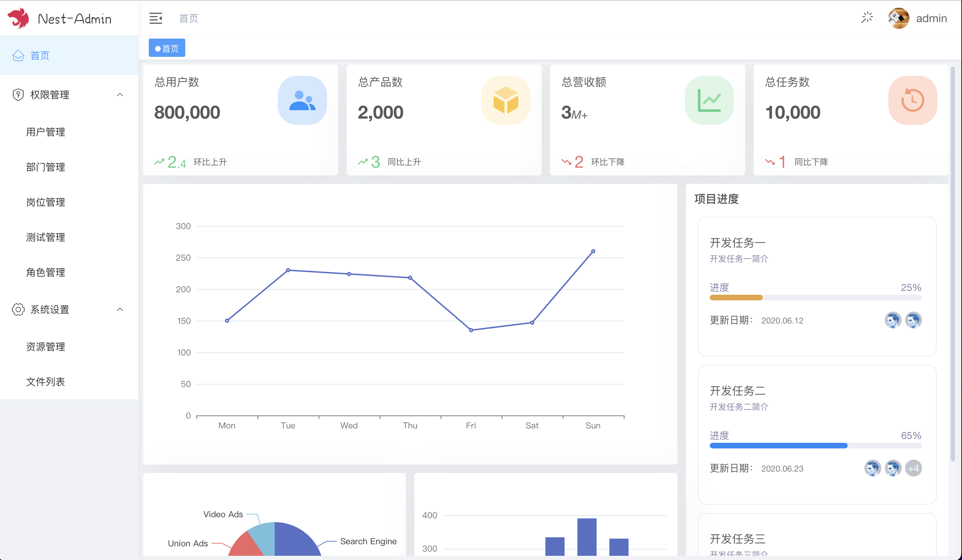
Task: Open the admin user dropdown
Action: (931, 18)
